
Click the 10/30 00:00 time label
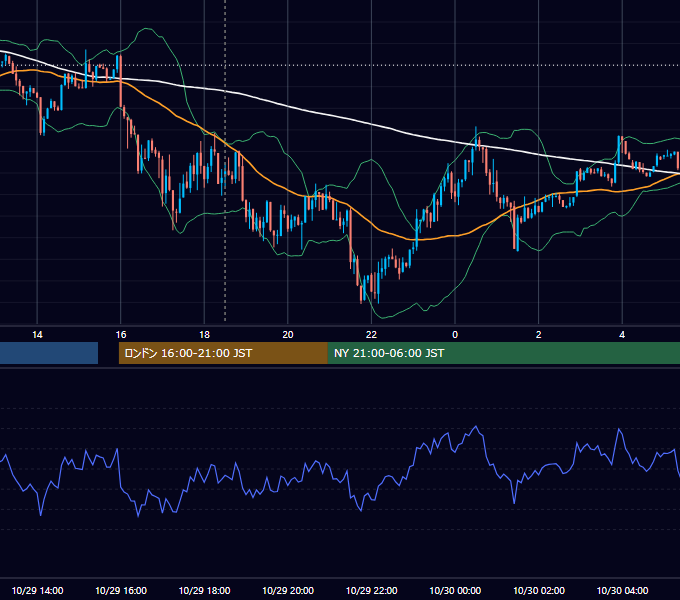(455, 590)
